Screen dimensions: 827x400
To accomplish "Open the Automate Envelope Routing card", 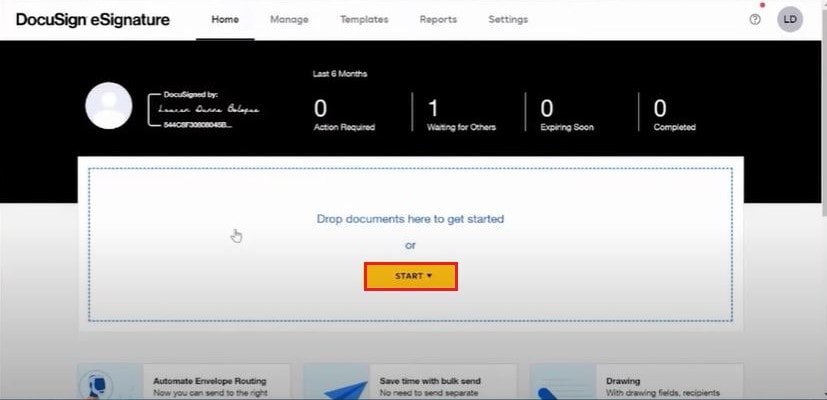I will (x=184, y=382).
